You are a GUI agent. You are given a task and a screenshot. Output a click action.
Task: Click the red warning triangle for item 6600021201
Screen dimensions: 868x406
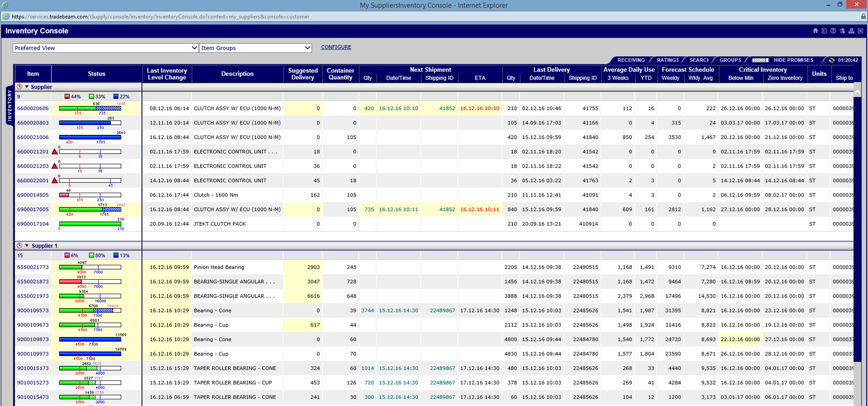(55, 152)
